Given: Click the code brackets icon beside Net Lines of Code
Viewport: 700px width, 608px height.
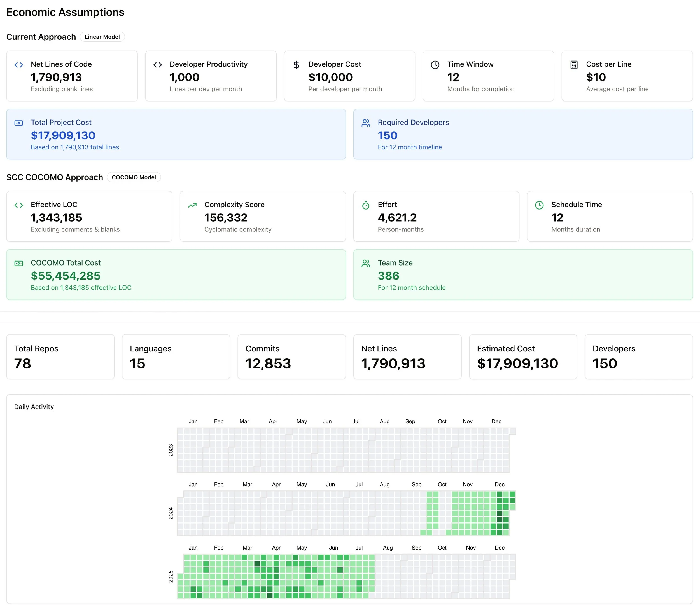Looking at the screenshot, I should 19,65.
